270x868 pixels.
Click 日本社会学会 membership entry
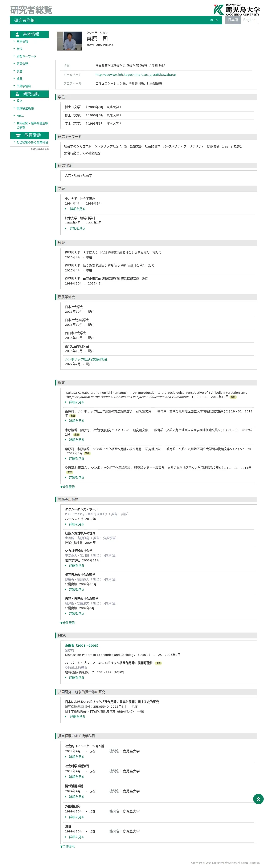[74, 307]
